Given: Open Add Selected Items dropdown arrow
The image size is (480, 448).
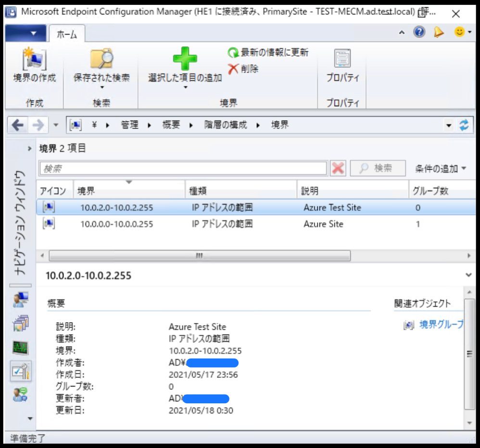Looking at the screenshot, I should [x=185, y=87].
